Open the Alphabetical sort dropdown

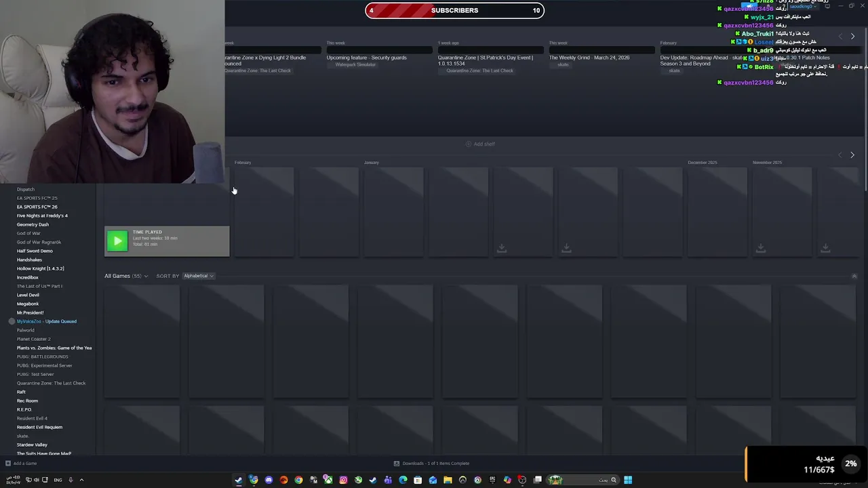point(198,276)
